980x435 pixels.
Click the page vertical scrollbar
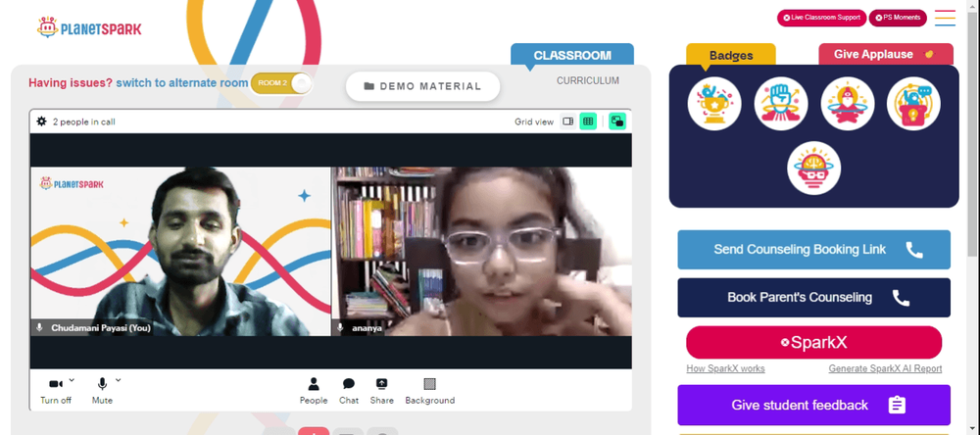click(x=972, y=134)
